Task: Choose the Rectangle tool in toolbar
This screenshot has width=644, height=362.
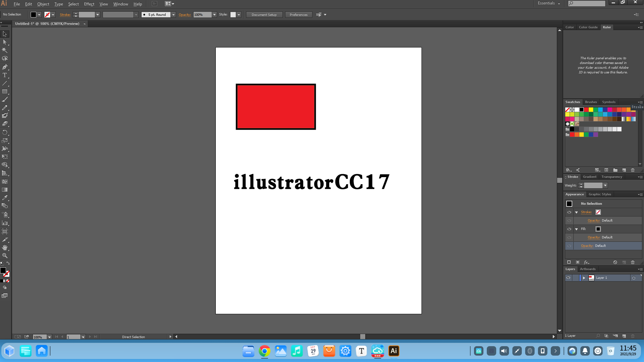Action: pos(5,92)
